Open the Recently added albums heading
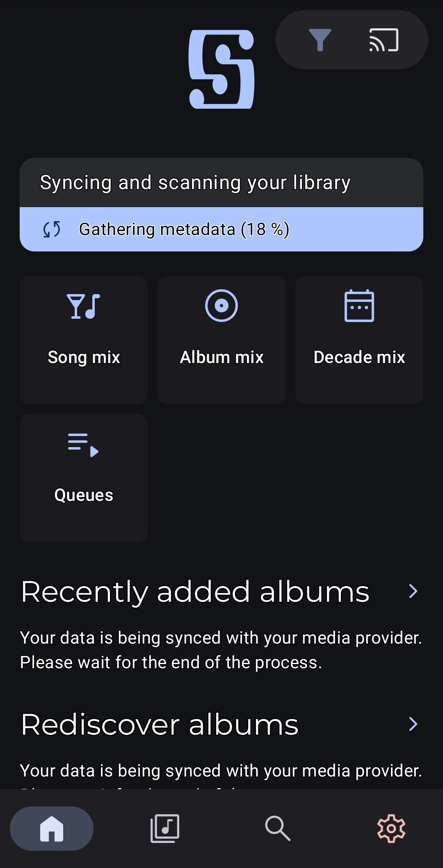Screen dimensions: 443x868 coord(195,592)
